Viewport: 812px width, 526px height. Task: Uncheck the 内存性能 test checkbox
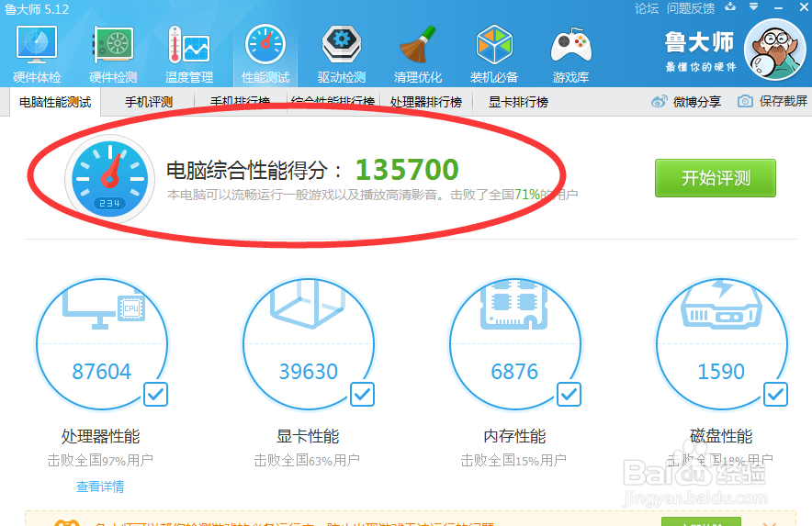tap(569, 395)
